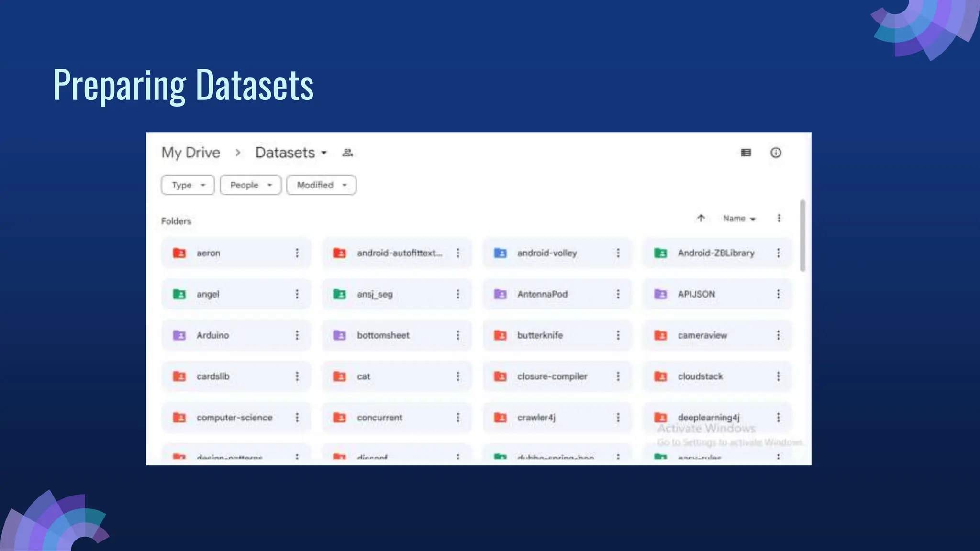Reverse sort direction arrow icon
Screen dimensions: 980x551
[701, 218]
